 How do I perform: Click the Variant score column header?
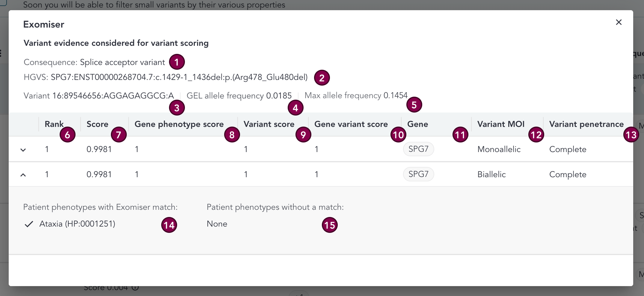(269, 124)
